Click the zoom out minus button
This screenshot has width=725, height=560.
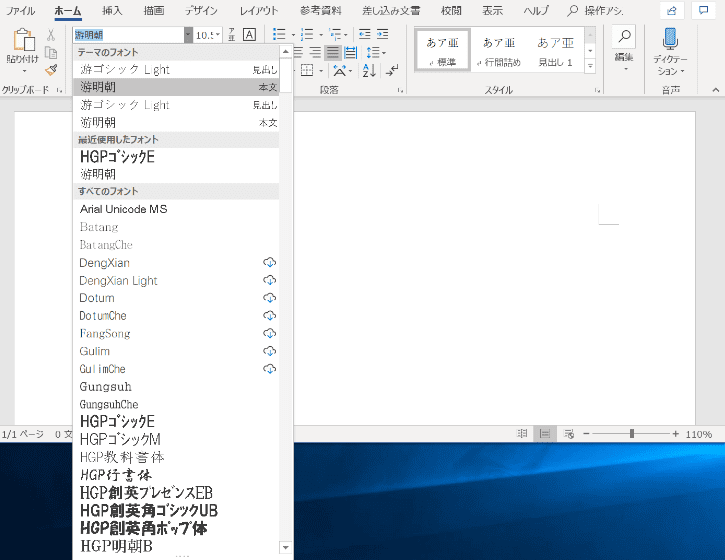(586, 434)
